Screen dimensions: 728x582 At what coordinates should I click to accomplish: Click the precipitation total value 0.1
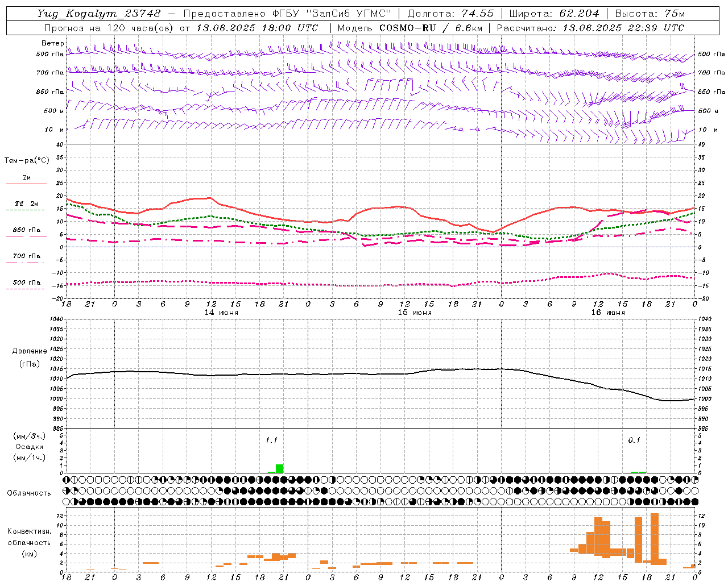tap(634, 440)
